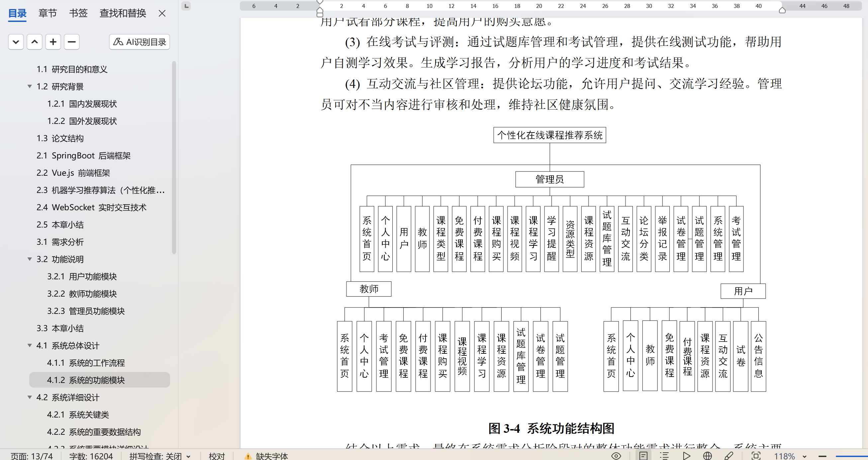Switch to page layout view icon

click(643, 456)
